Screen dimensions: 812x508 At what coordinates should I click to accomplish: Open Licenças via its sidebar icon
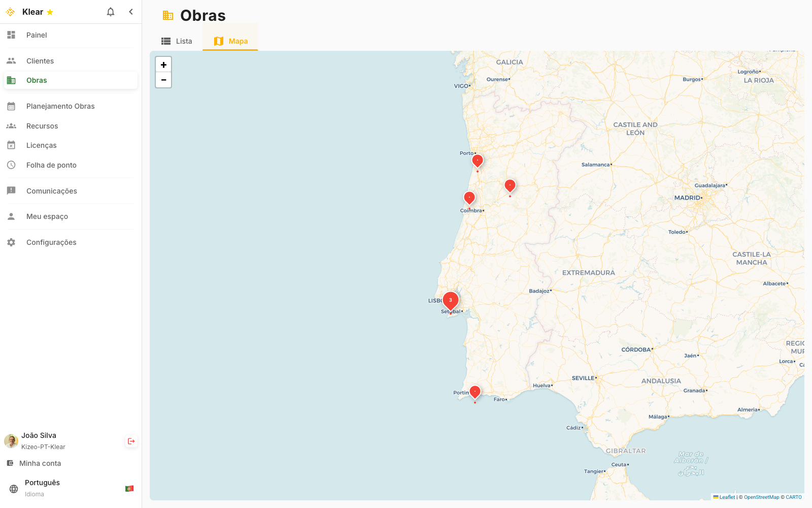11,145
